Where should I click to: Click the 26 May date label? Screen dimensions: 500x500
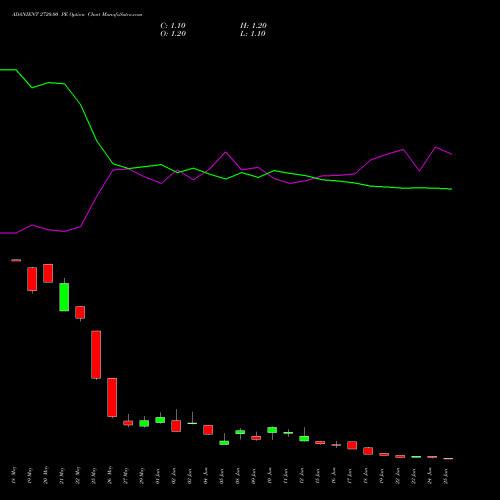(x=110, y=475)
